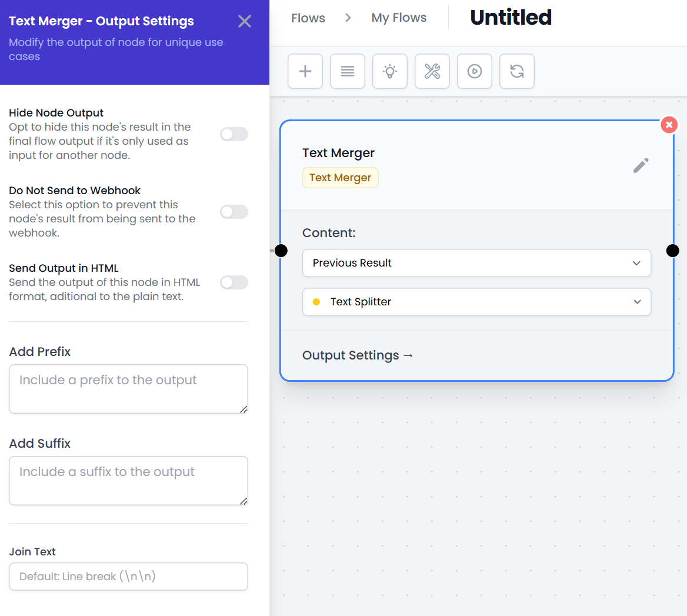Image resolution: width=687 pixels, height=616 pixels.
Task: Open the Previous Result dropdown
Action: [x=476, y=263]
